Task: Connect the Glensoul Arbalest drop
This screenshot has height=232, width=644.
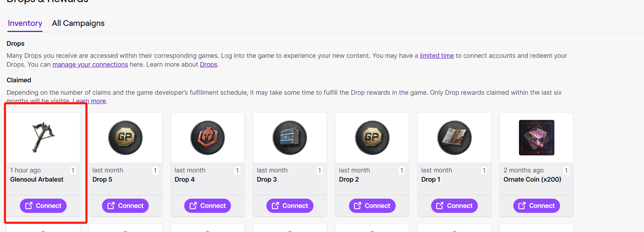Action: (43, 206)
